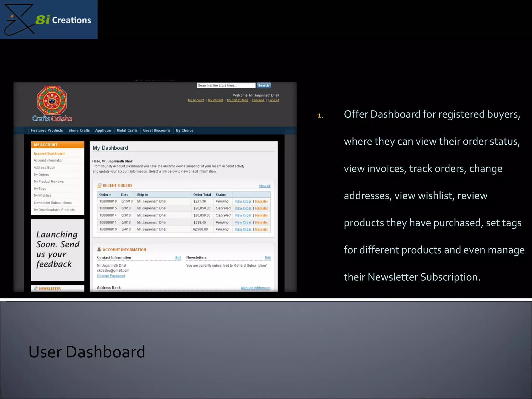Open Featured Products menu

click(x=47, y=130)
